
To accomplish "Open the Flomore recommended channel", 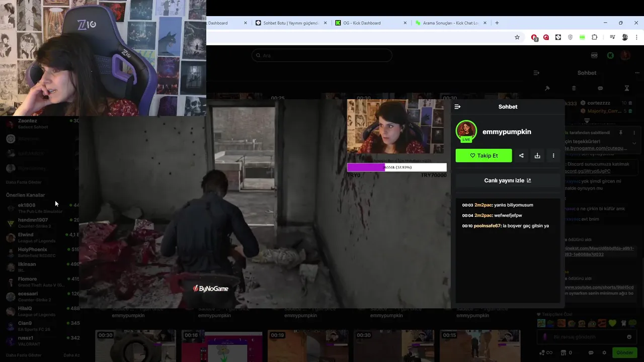I will (42, 282).
